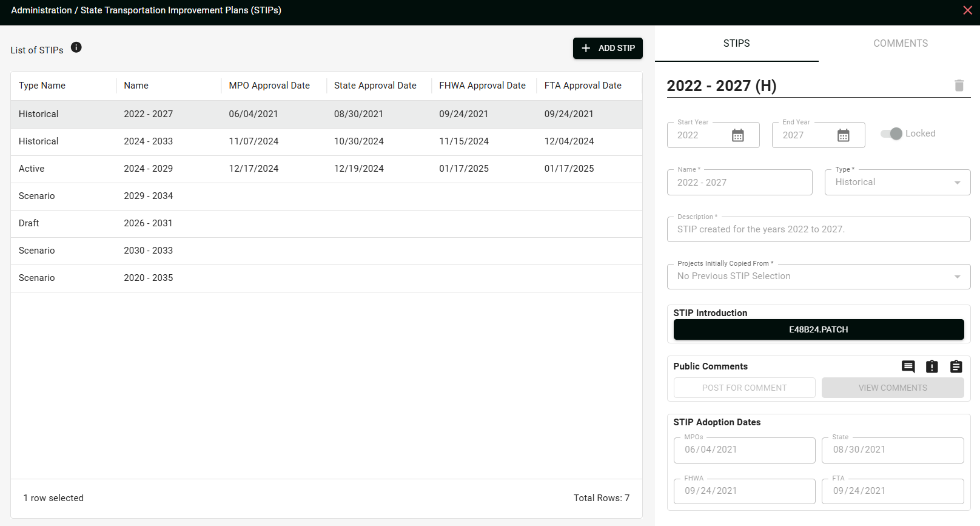
Task: Click the VIEW COMMENTS button
Action: tap(893, 388)
